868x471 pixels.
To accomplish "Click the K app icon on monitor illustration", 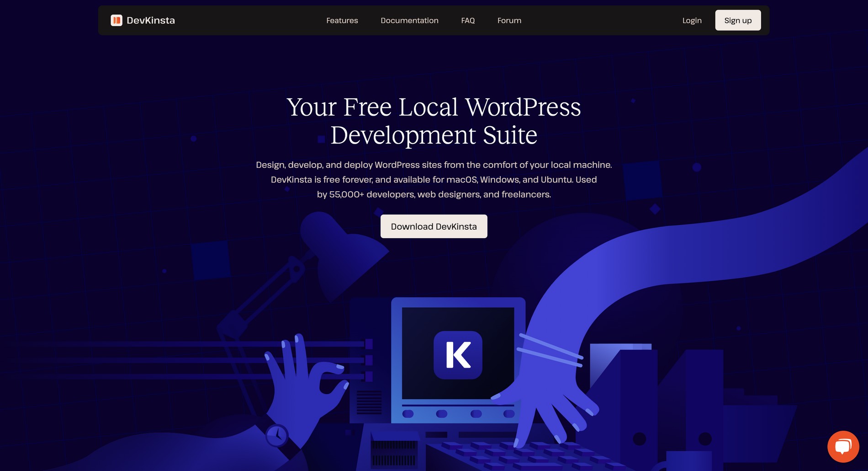I will pos(458,355).
